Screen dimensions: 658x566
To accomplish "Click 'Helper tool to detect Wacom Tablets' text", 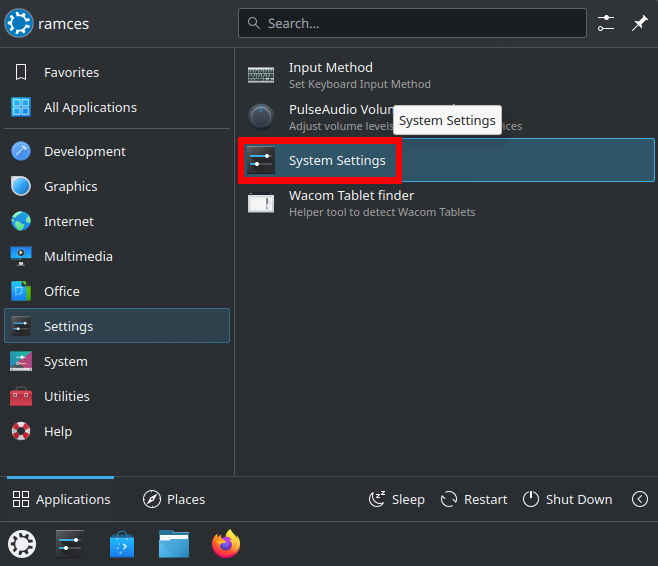I will (x=382, y=212).
